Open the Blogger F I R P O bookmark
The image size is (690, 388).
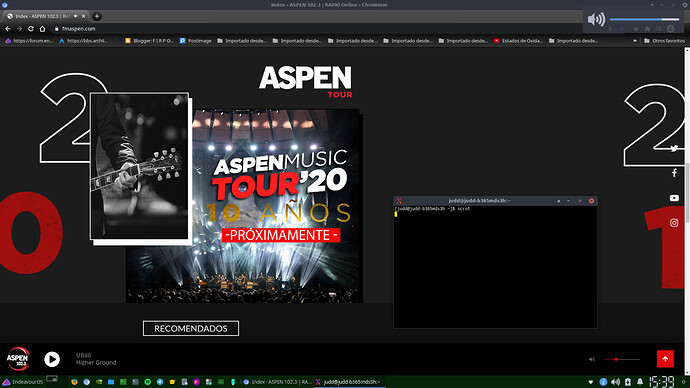point(150,40)
